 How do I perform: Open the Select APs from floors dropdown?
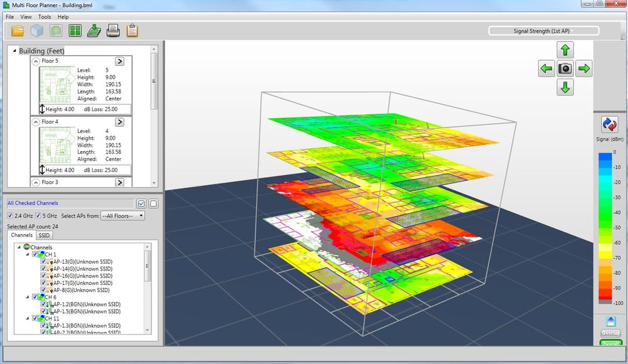(x=122, y=216)
